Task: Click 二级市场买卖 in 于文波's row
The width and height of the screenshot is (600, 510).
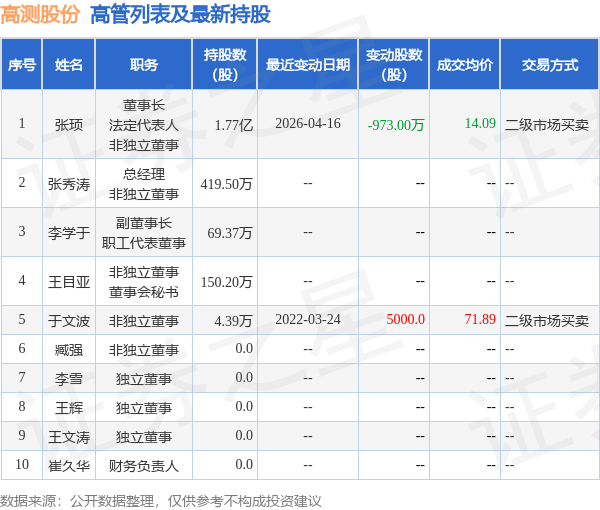Action: pos(547,321)
